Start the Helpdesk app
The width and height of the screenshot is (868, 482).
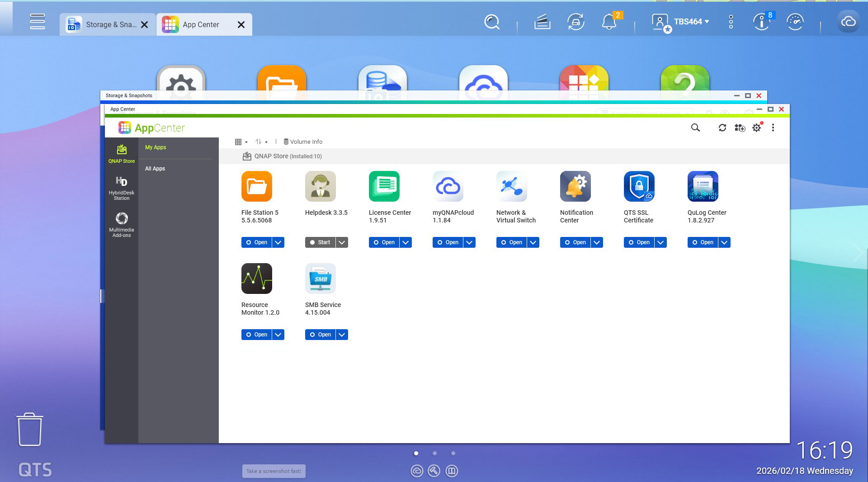320,242
